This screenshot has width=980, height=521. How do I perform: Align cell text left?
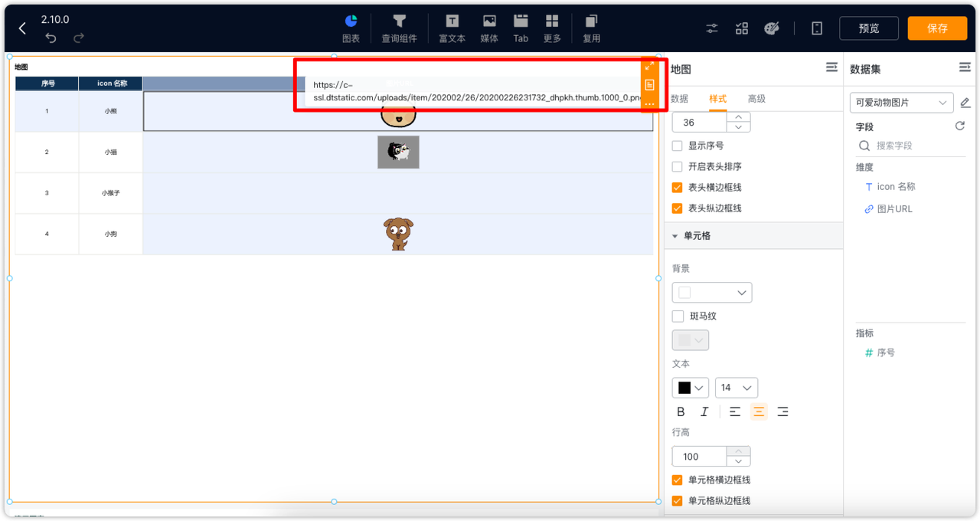tap(735, 411)
